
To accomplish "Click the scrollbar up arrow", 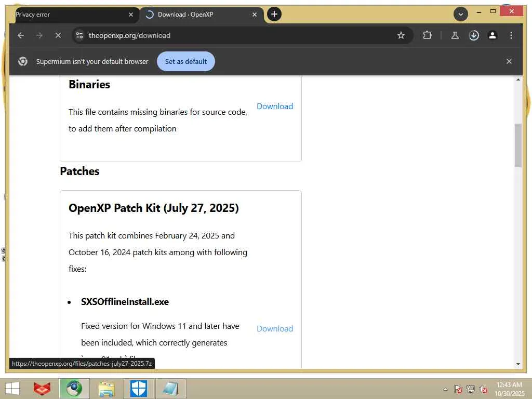I will [518, 79].
